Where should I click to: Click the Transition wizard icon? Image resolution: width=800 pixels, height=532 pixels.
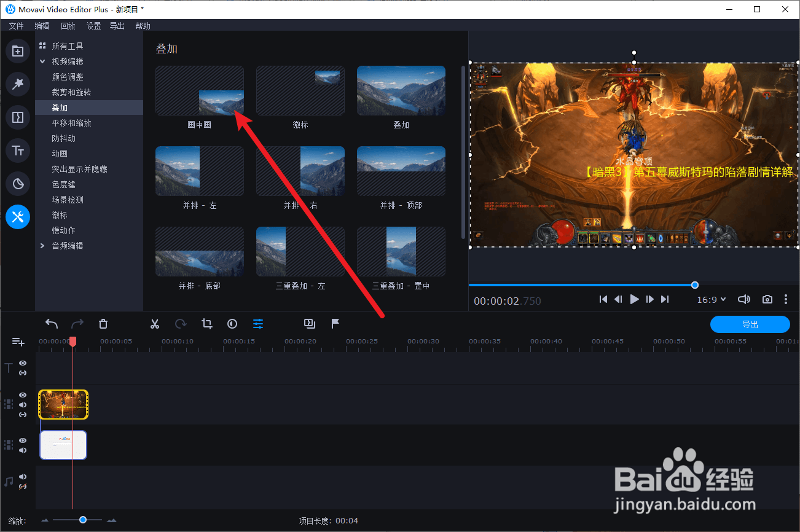tap(310, 324)
